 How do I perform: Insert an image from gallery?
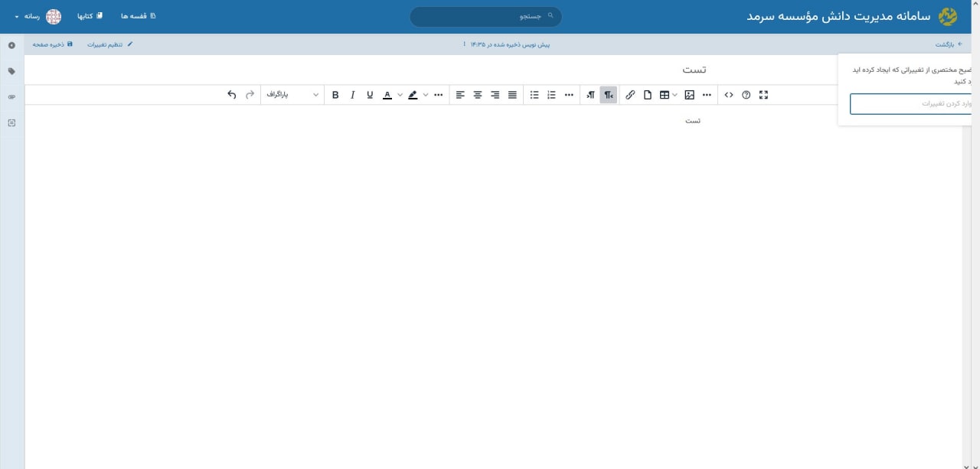[689, 95]
